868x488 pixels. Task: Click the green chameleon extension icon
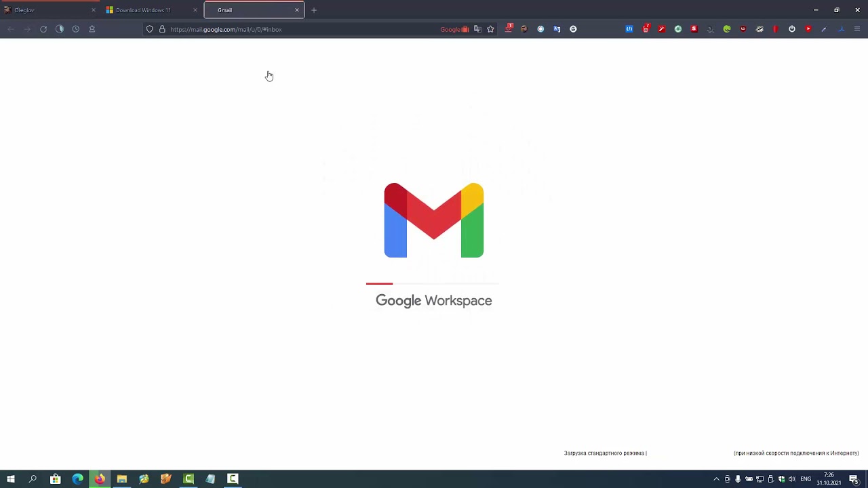[727, 29]
